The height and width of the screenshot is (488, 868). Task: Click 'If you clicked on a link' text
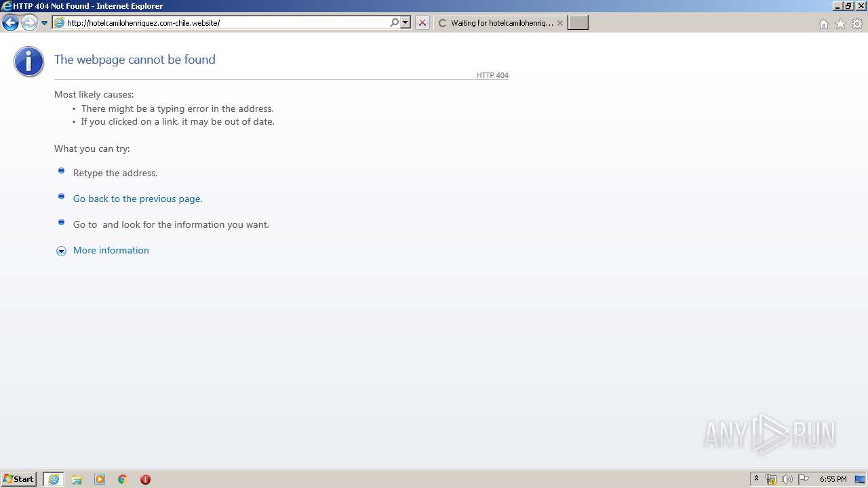tap(178, 122)
